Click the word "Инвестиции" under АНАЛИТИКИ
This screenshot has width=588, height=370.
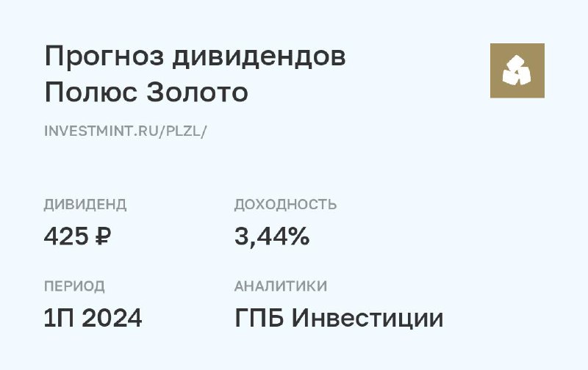pyautogui.click(x=367, y=319)
